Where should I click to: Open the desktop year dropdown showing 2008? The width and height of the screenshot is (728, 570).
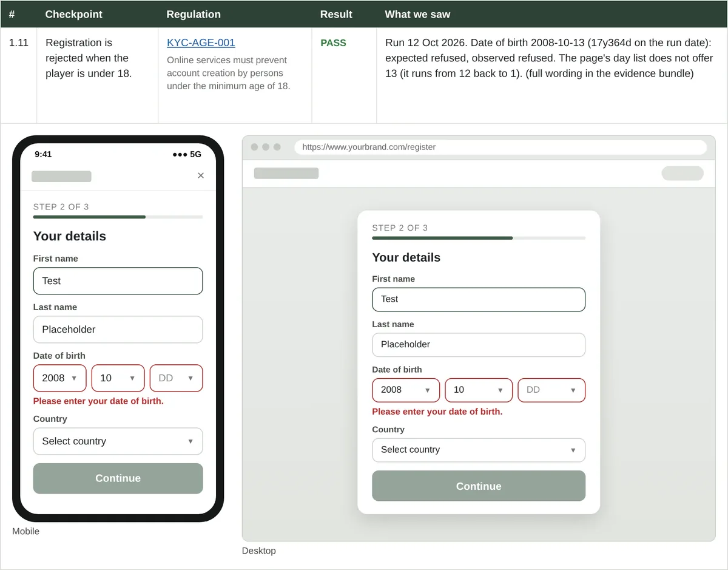coord(406,390)
